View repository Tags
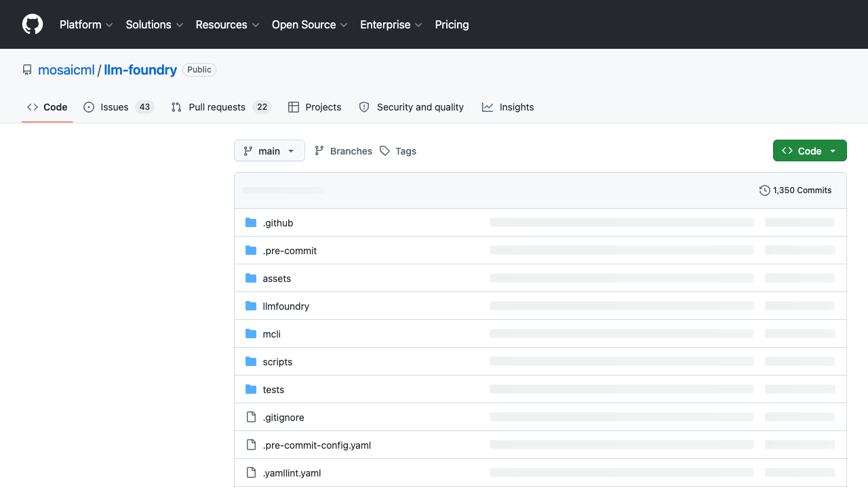Screen dimensions: 868x488 coord(398,151)
